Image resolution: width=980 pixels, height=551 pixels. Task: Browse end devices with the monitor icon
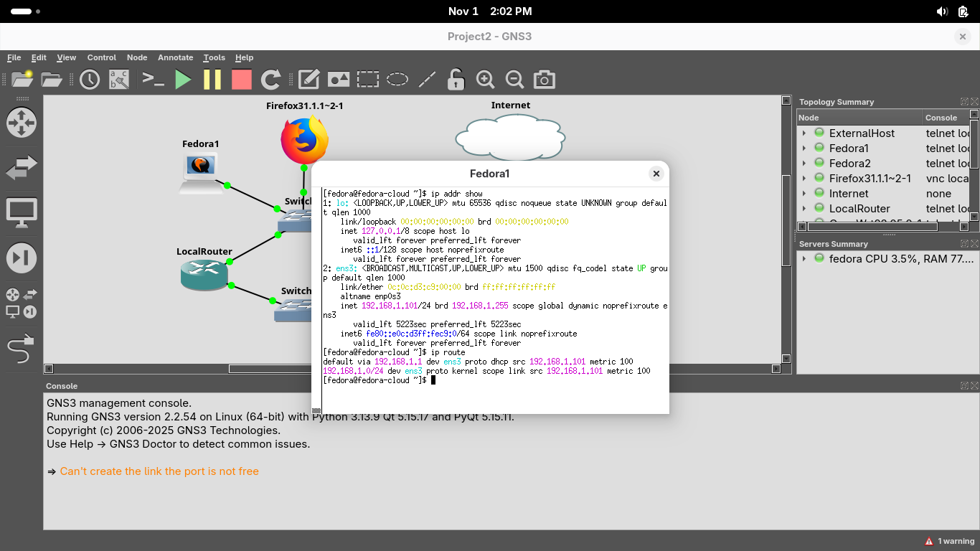click(x=21, y=213)
